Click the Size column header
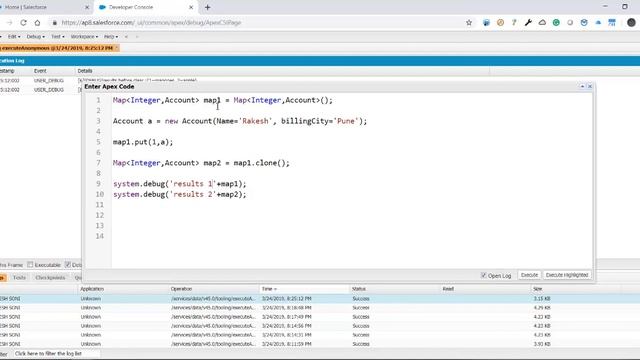 (576, 289)
